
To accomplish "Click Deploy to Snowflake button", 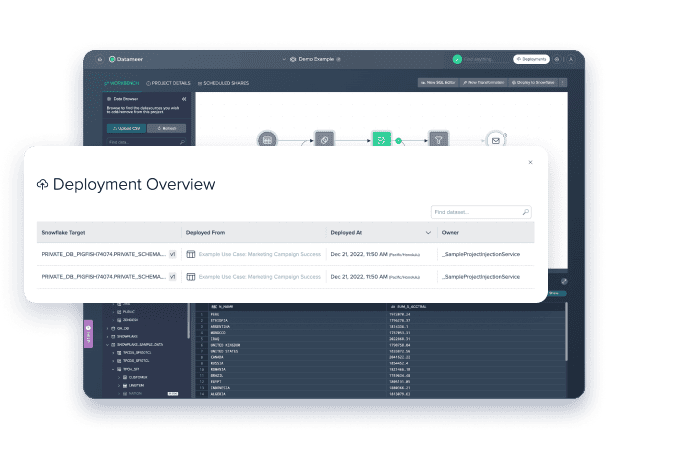I will (533, 83).
